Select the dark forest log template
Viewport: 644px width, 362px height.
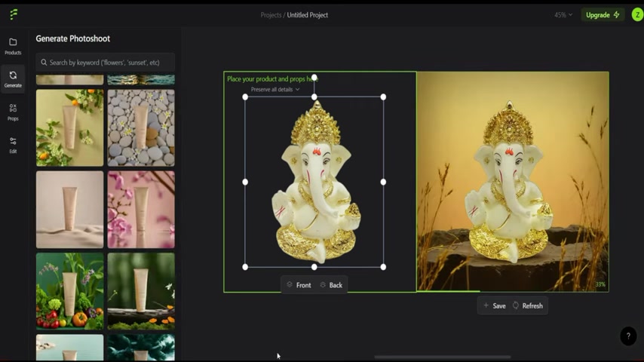pyautogui.click(x=141, y=291)
